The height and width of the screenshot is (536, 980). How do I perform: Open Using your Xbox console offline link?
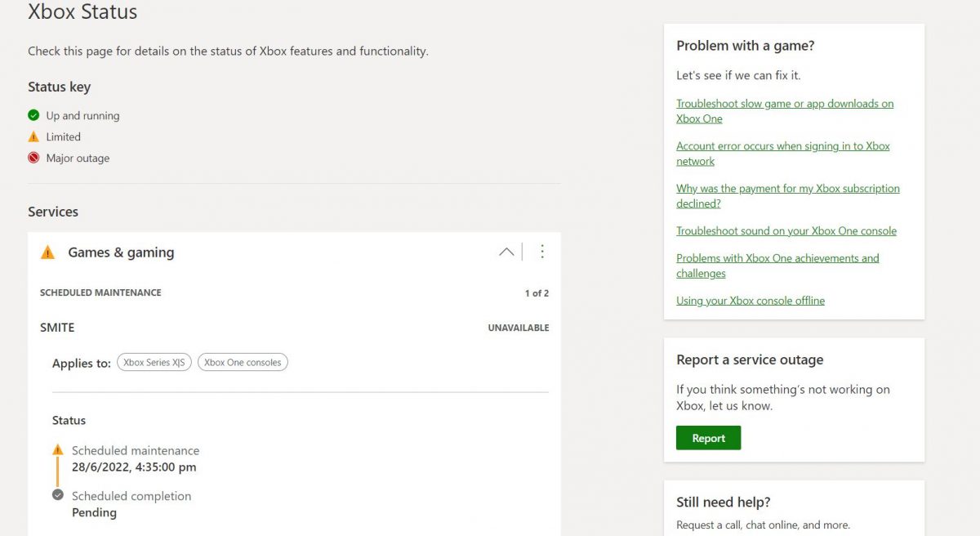[751, 301]
